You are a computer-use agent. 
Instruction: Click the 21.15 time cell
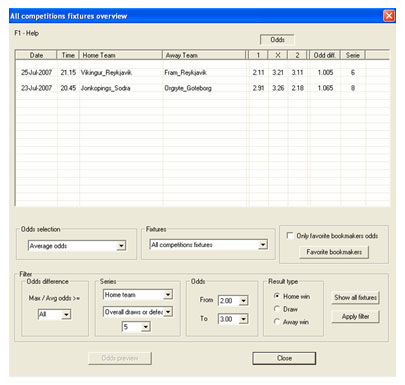tap(68, 72)
